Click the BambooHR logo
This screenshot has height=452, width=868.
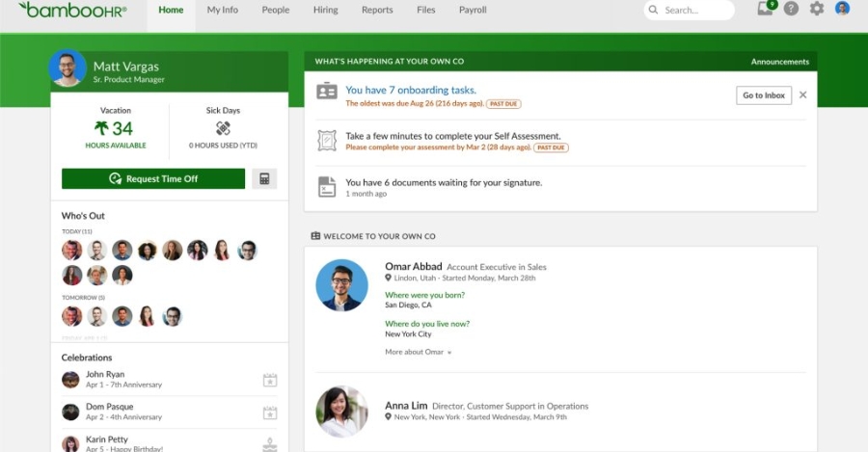pyautogui.click(x=71, y=10)
